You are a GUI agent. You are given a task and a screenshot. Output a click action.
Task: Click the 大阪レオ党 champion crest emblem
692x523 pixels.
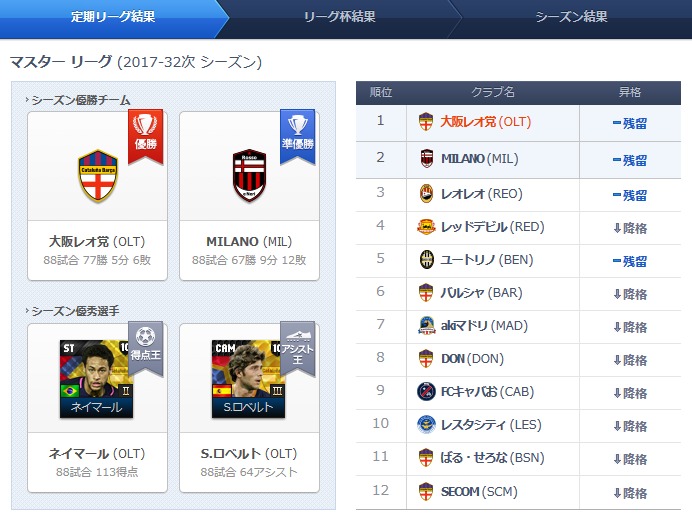[98, 176]
